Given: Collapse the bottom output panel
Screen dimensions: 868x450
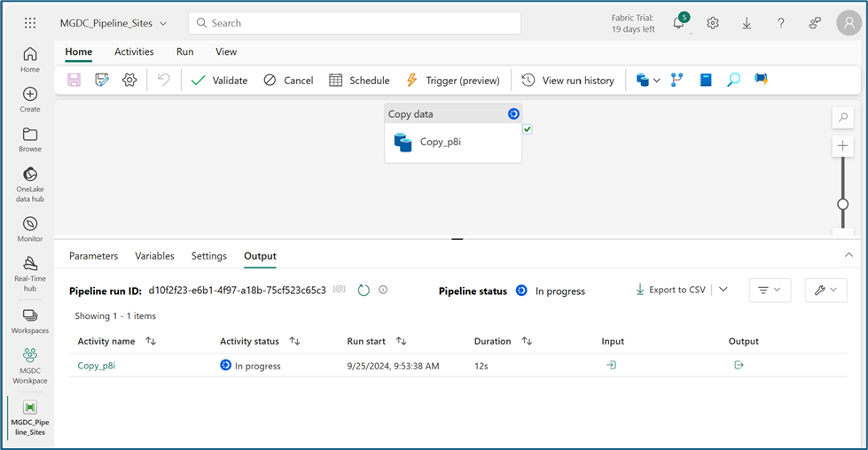Looking at the screenshot, I should [848, 255].
